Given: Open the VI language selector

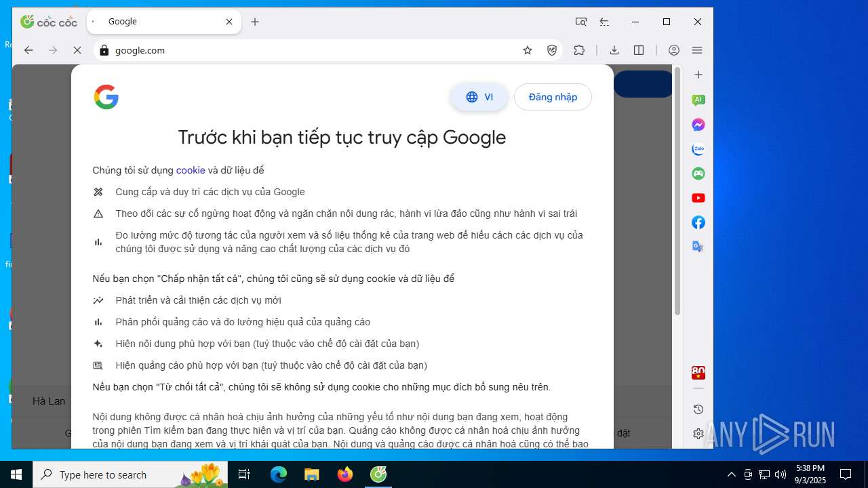Looking at the screenshot, I should click(479, 97).
